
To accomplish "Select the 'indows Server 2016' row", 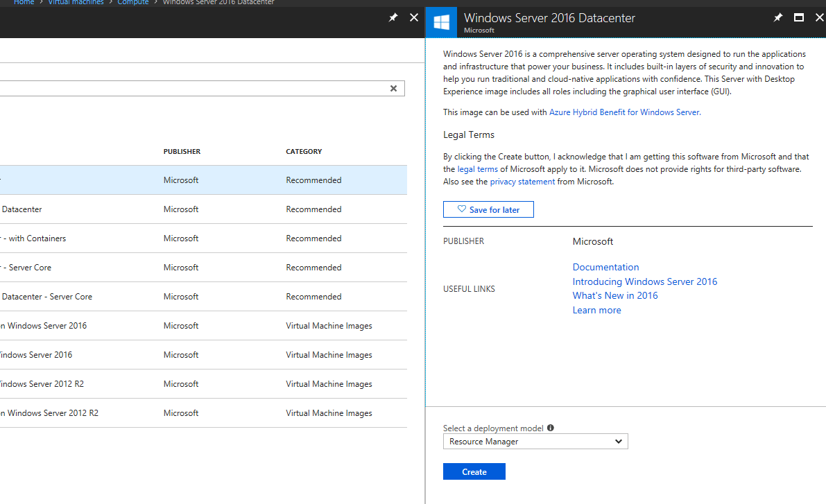I will pyautogui.click(x=203, y=355).
